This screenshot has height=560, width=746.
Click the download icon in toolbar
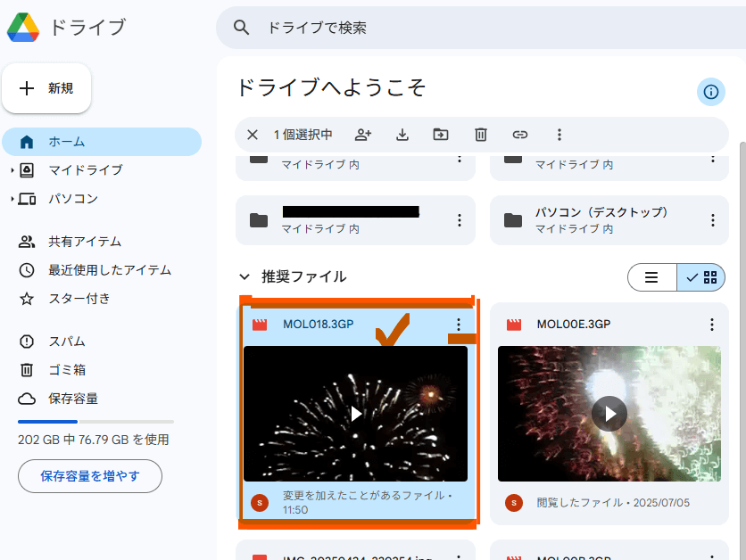pos(402,135)
